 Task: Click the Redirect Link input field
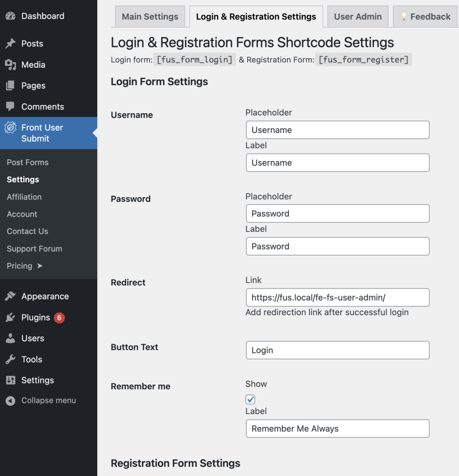337,297
